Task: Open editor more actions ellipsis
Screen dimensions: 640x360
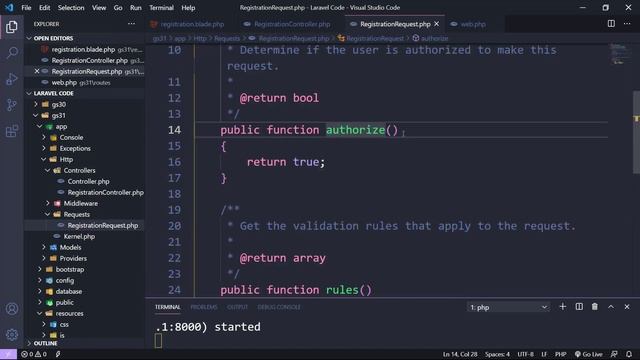Action: 627,24
